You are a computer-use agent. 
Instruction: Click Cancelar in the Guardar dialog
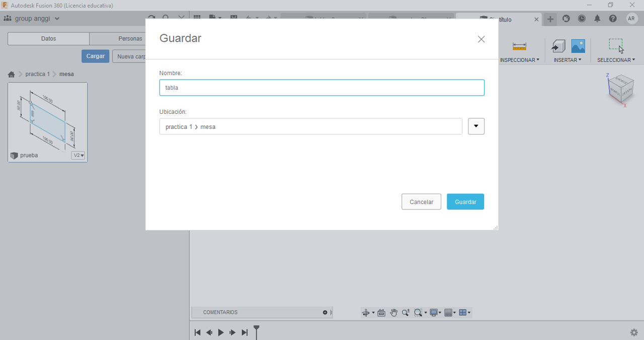tap(421, 201)
